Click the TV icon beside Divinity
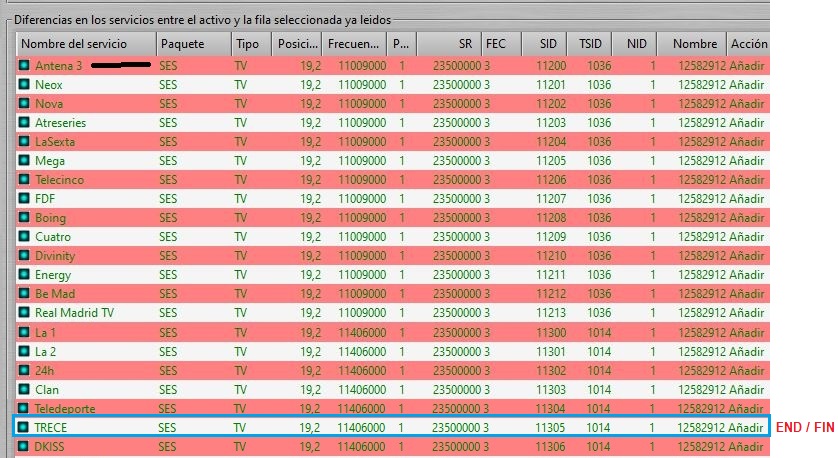This screenshot has width=838, height=458. 24,255
